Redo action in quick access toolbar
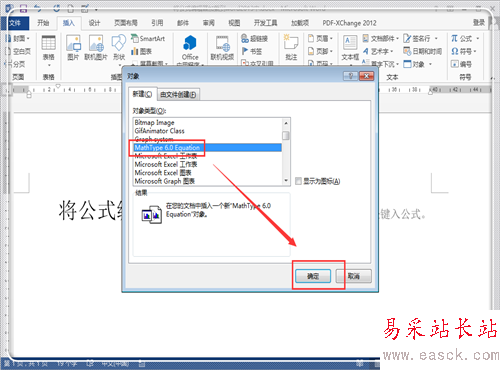Image resolution: width=500 pixels, height=370 pixels. point(57,8)
